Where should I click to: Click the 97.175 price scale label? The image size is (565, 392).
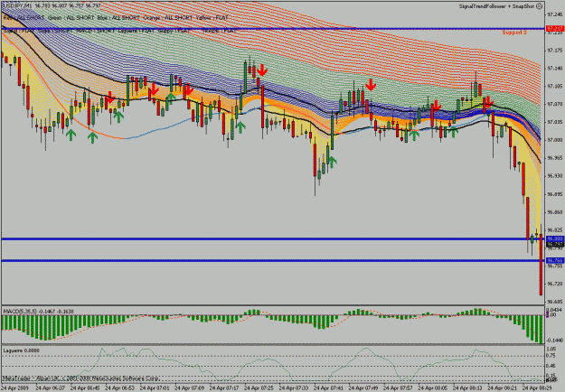point(554,51)
